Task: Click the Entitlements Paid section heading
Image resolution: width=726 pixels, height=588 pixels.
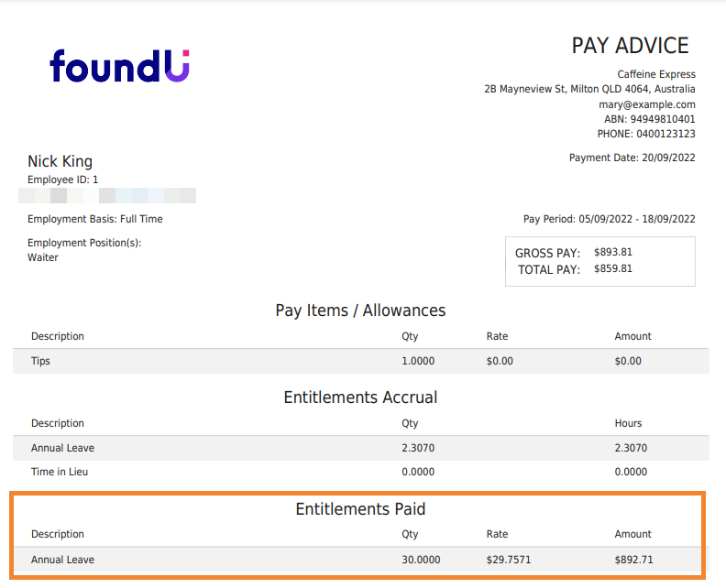Action: tap(360, 509)
